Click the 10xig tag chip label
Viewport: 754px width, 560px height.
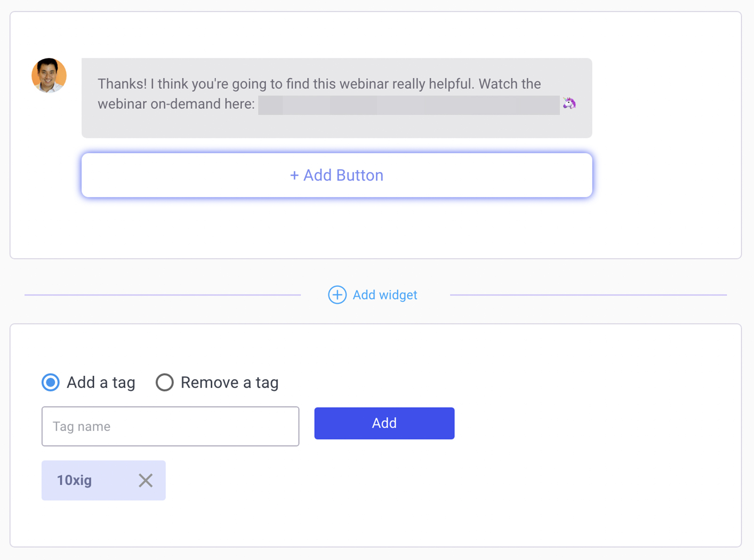click(74, 480)
